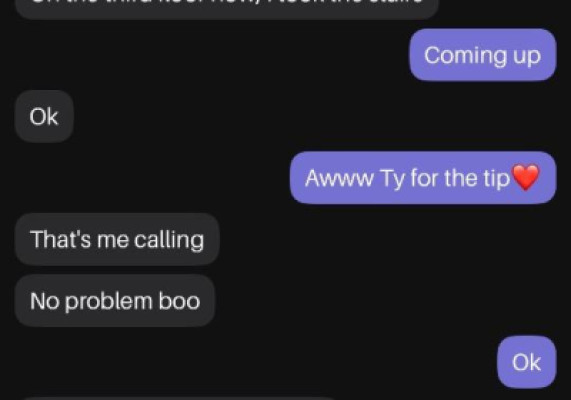571x400 pixels.
Task: Tap the cut-off gray bubble at bottom
Action: [178, 398]
